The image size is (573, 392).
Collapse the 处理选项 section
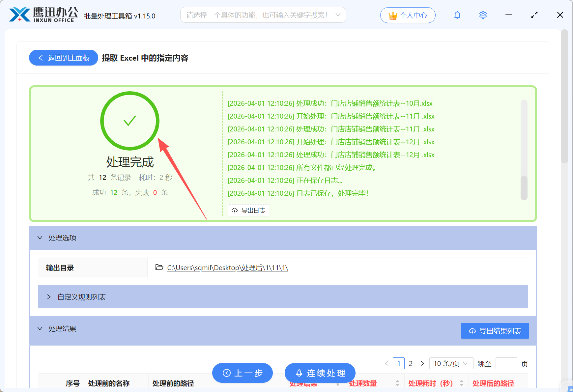tap(40, 238)
